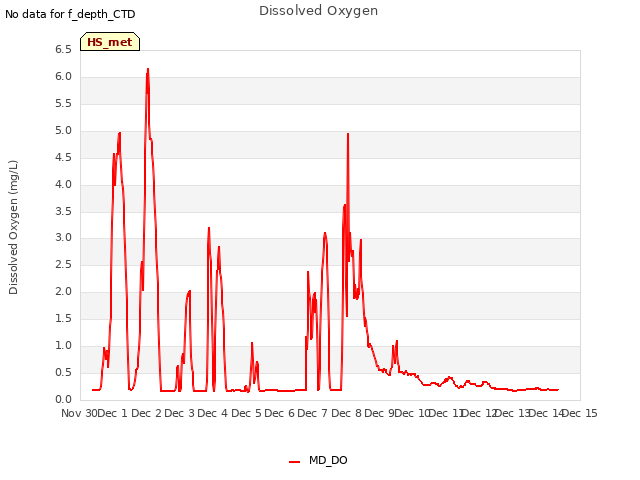Screen dimensions: 640x480
Task: Click the y-axis value 5.0
Action: pos(63,131)
